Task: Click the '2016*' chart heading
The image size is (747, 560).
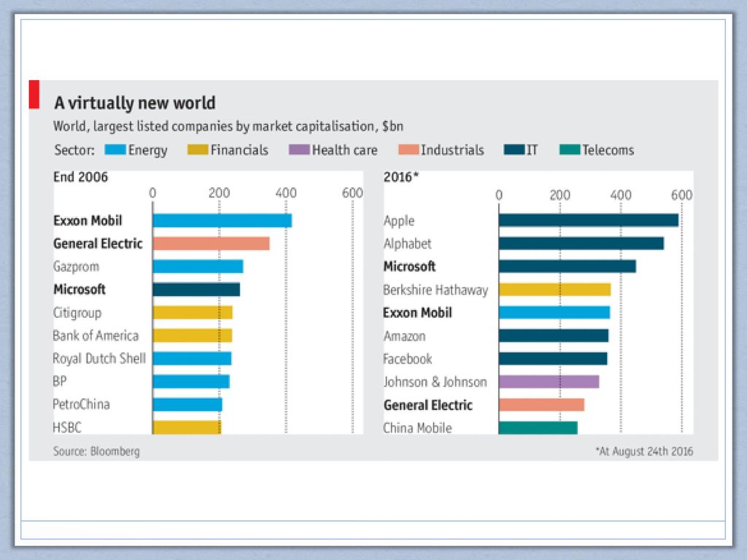Action: [x=401, y=177]
